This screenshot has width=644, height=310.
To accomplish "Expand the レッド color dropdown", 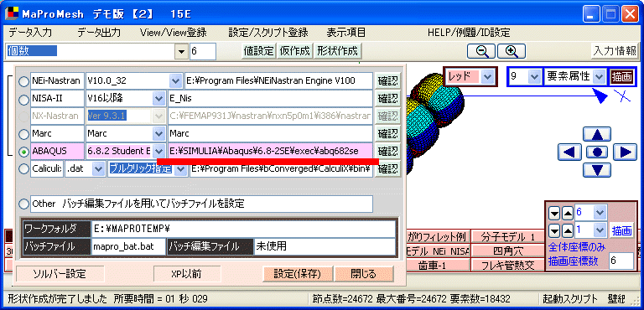I will point(487,76).
